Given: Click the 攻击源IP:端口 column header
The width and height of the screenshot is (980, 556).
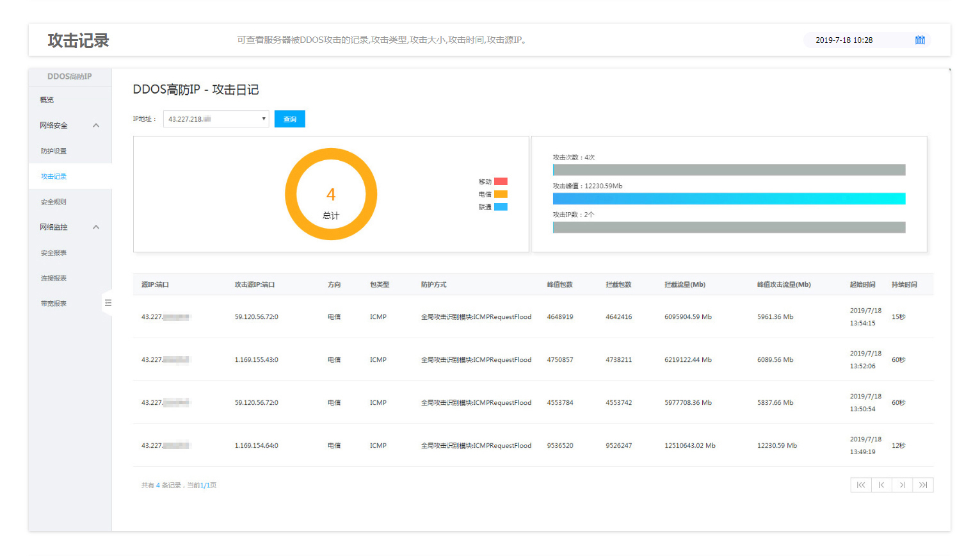Looking at the screenshot, I should pos(255,284).
